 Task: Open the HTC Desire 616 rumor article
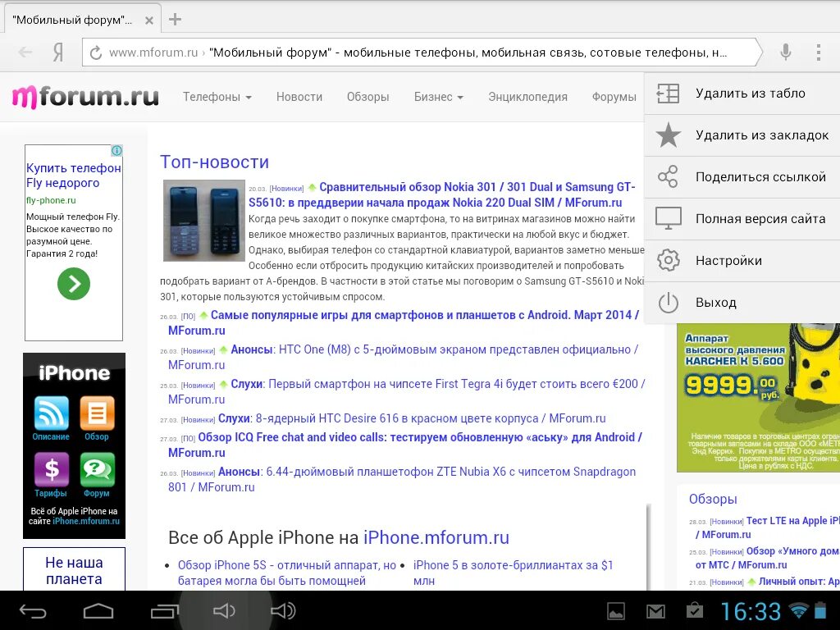point(412,418)
